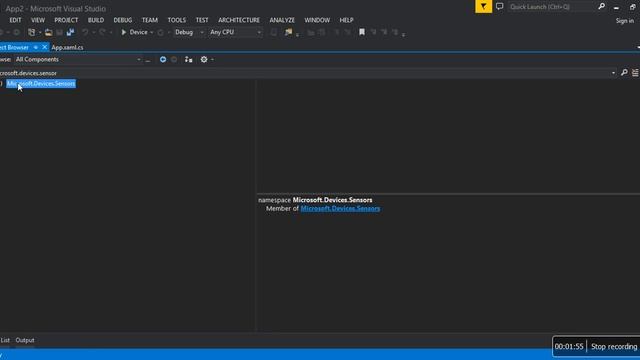Start debugging with green play icon

[123, 32]
